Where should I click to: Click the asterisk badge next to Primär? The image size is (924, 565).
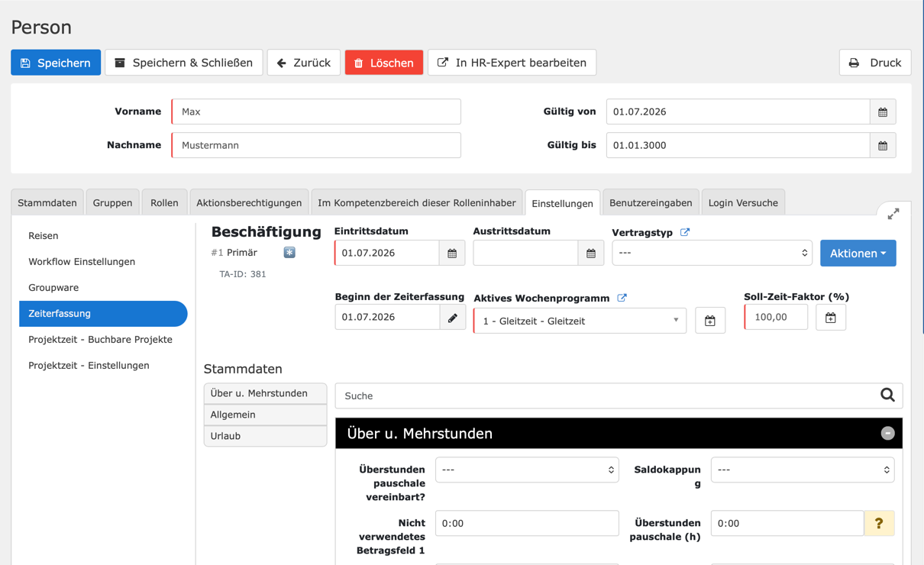click(289, 253)
